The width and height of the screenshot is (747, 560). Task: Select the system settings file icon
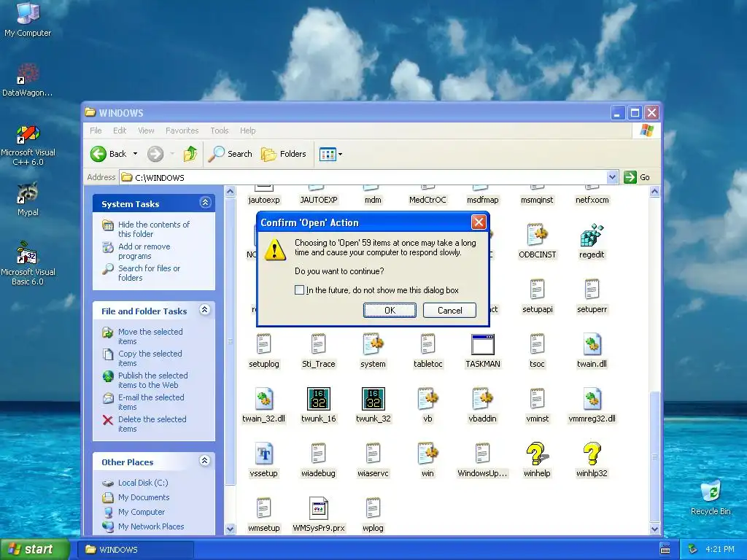[x=373, y=345]
